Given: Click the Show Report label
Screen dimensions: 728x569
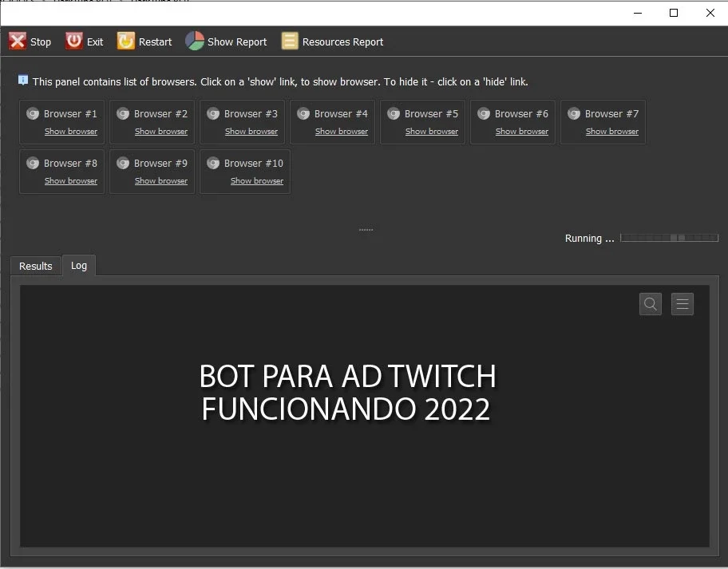Looking at the screenshot, I should pos(237,41).
